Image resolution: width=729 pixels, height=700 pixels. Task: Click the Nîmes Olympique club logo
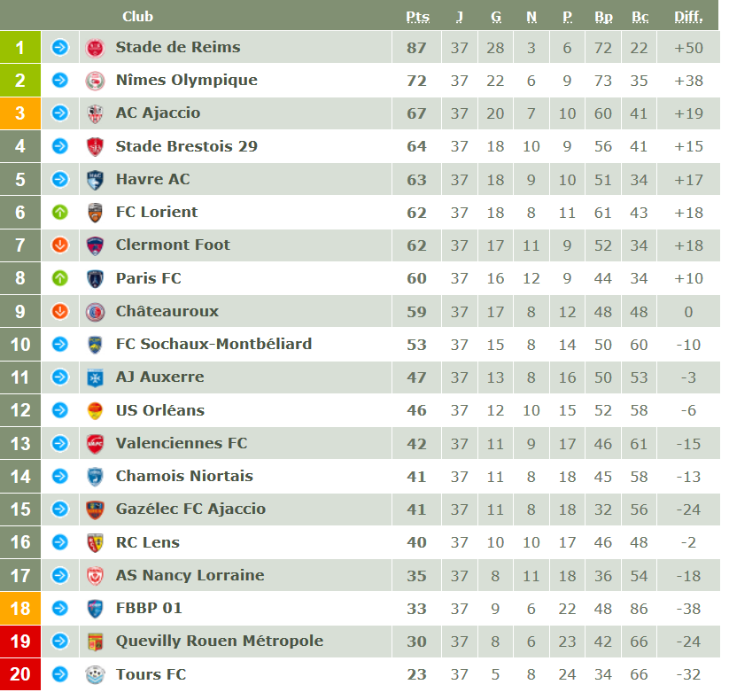95,81
